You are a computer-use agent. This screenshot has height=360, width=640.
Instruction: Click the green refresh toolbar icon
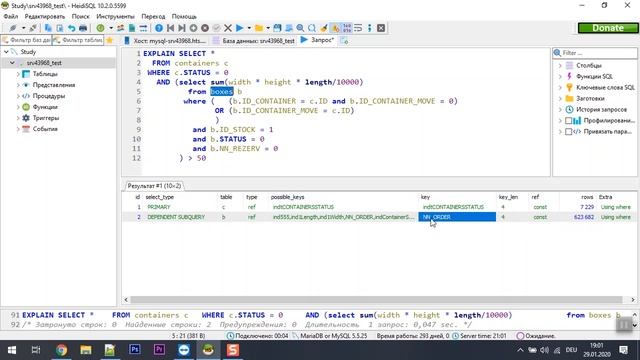[100, 28]
